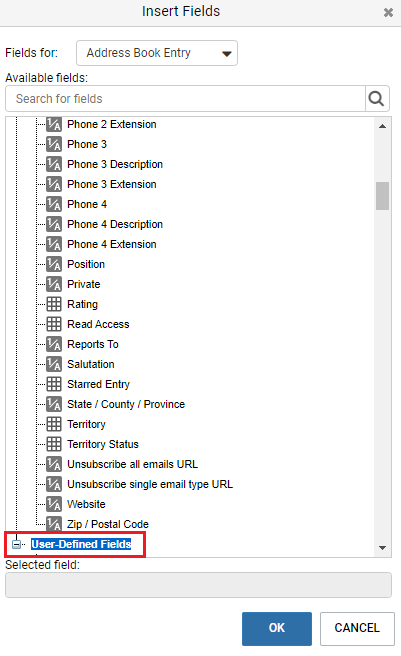Click grid icon next to Read Access
The height and width of the screenshot is (656, 401).
click(54, 324)
